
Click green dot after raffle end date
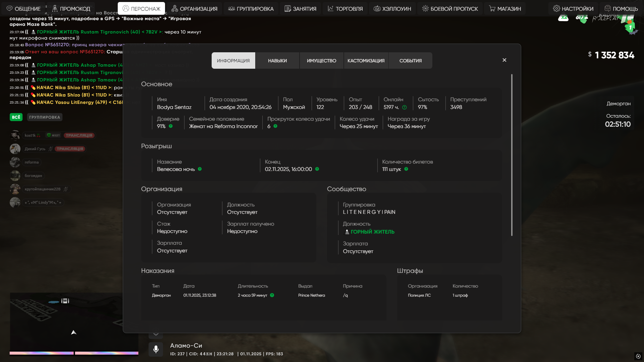(x=317, y=169)
